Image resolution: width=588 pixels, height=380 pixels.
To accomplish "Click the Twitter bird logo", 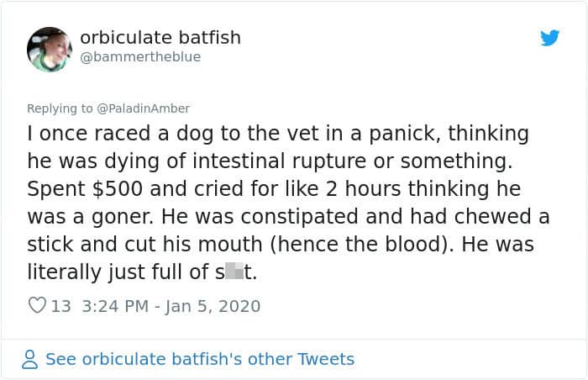I will 549,38.
